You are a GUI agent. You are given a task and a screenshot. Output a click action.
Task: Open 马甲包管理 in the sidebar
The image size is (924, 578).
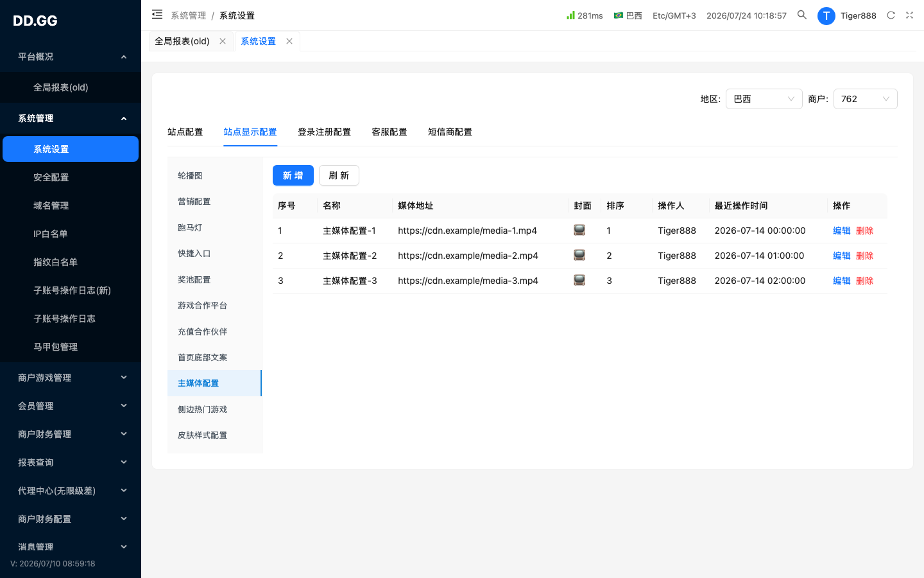pos(71,347)
